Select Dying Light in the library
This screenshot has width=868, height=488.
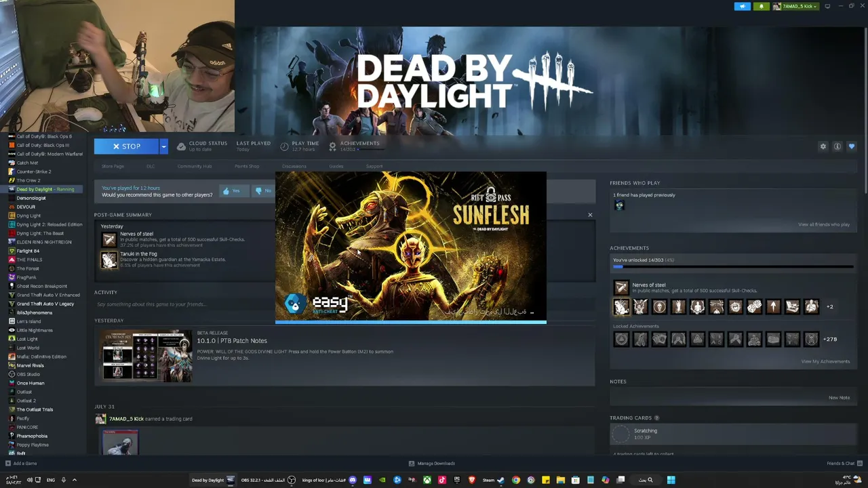[x=28, y=216]
